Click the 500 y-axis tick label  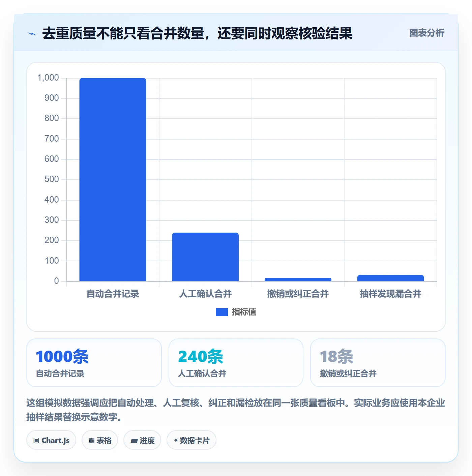pos(52,179)
